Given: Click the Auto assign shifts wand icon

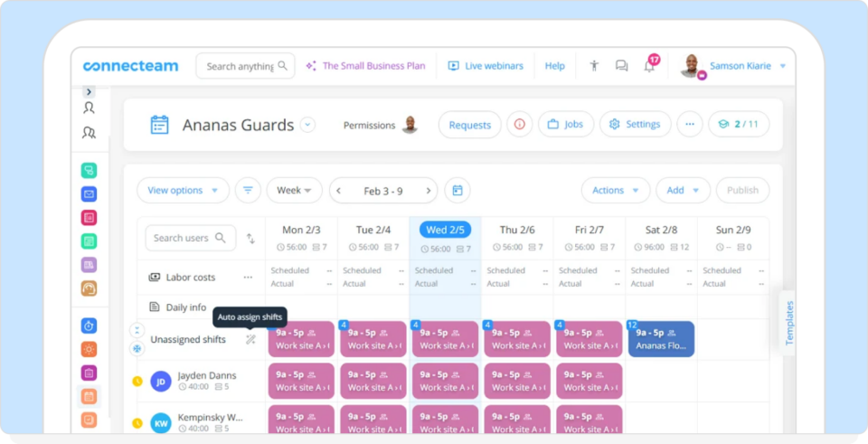Looking at the screenshot, I should 250,340.
